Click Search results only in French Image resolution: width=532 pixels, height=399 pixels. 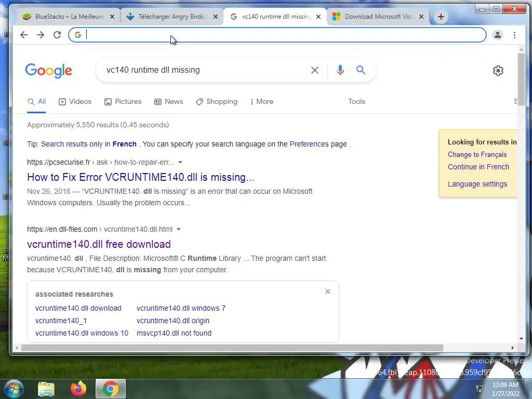(x=88, y=144)
